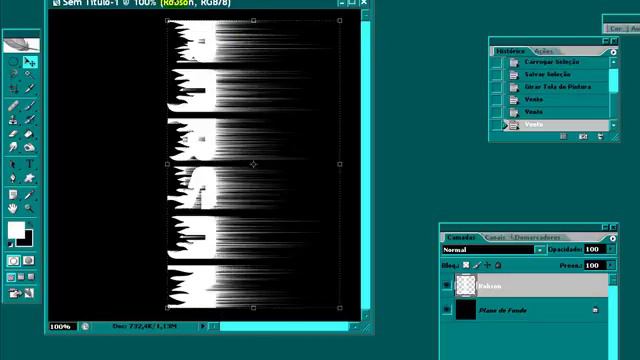
Task: Switch to the Histórico tab
Action: click(510, 51)
